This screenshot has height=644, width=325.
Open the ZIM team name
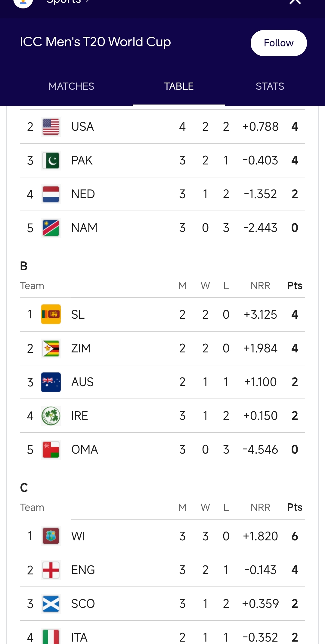point(81,349)
